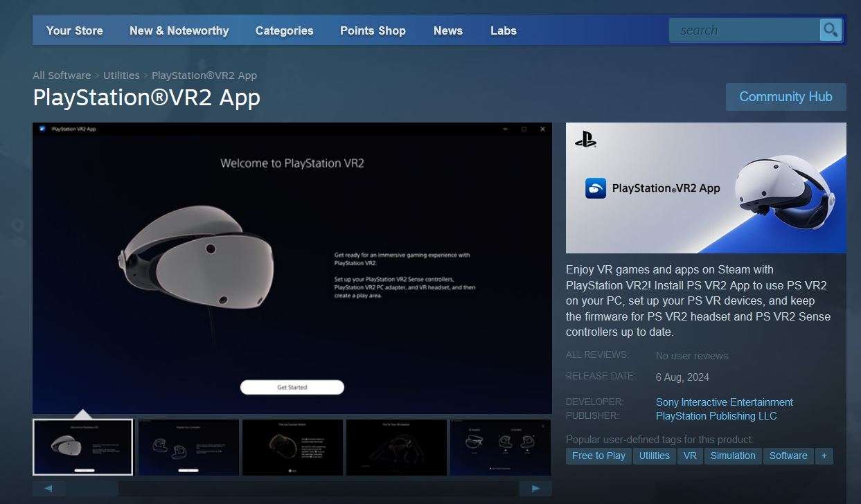
Task: Select the fourth thumbnail
Action: [x=396, y=447]
